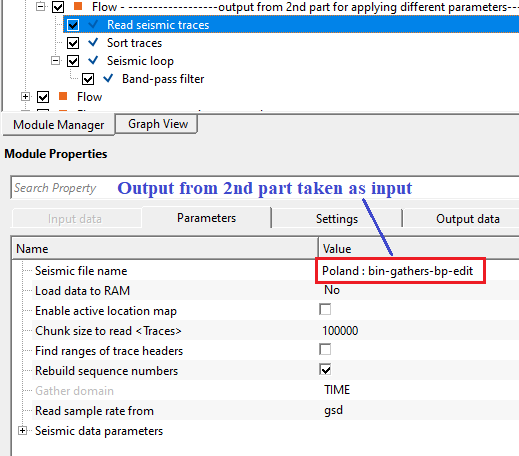
Task: Click the Name column header
Action: pos(165,249)
